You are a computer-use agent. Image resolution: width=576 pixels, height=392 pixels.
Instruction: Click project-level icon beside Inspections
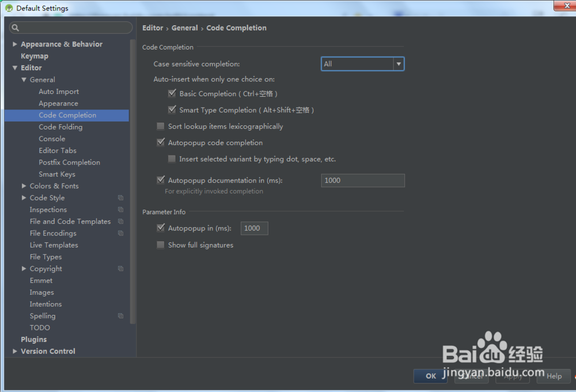[120, 210]
